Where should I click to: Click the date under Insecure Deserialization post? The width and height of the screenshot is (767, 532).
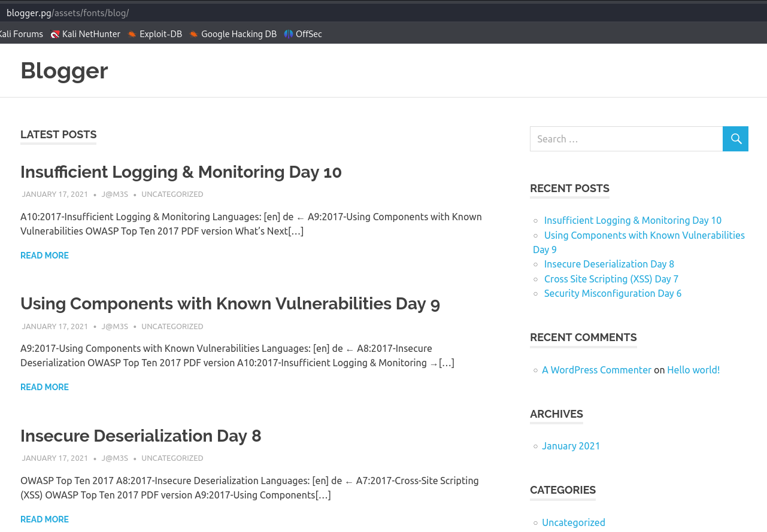click(x=55, y=458)
